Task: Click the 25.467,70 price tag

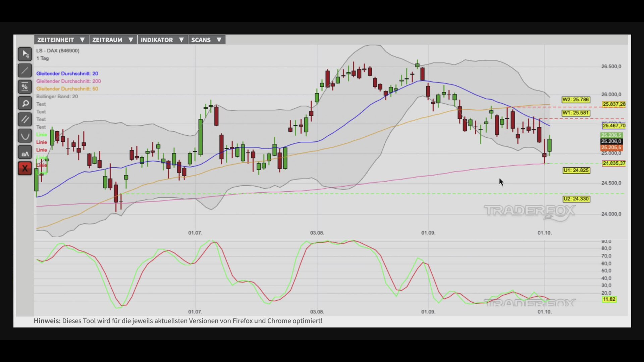Action: (x=614, y=126)
